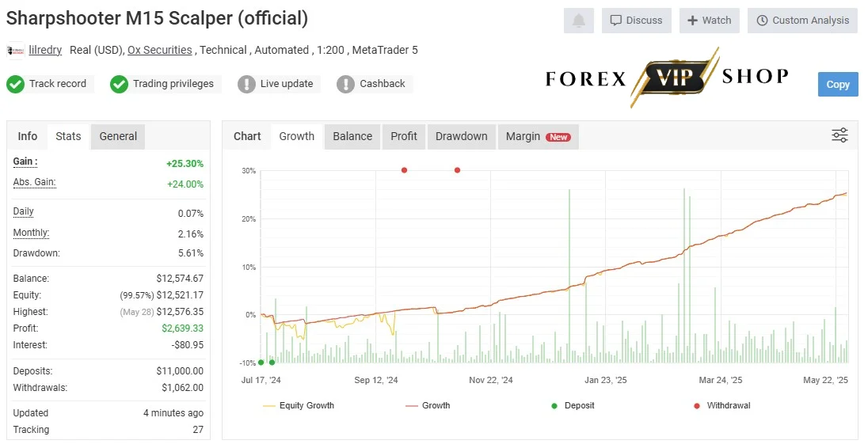
Task: Click the Live update status text
Action: coord(287,84)
